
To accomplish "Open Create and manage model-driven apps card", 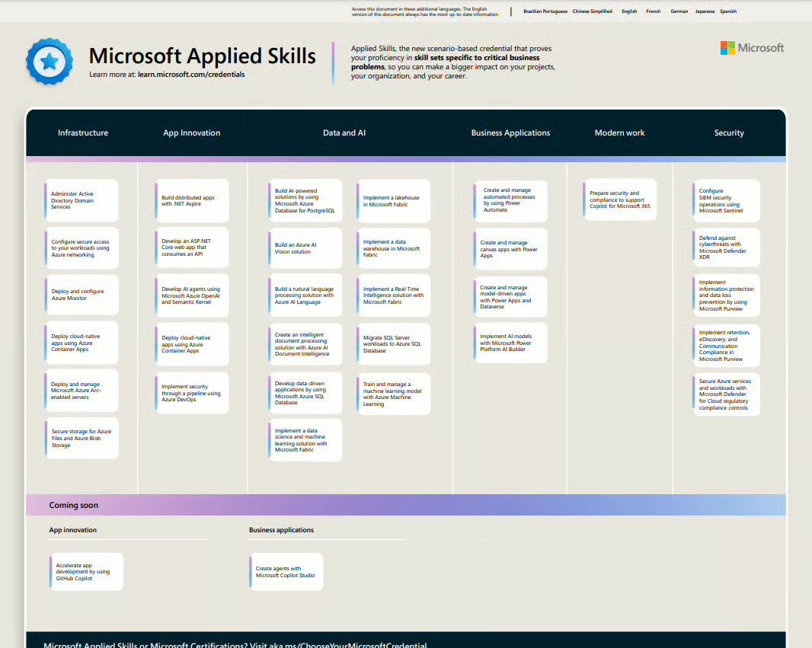I will [510, 297].
